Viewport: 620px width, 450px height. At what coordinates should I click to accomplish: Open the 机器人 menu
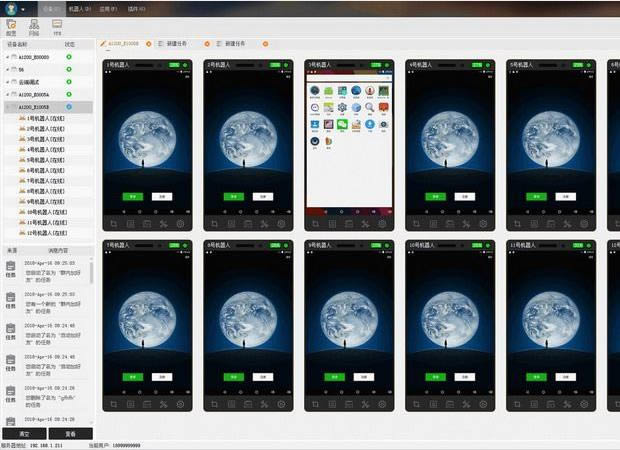pos(79,9)
